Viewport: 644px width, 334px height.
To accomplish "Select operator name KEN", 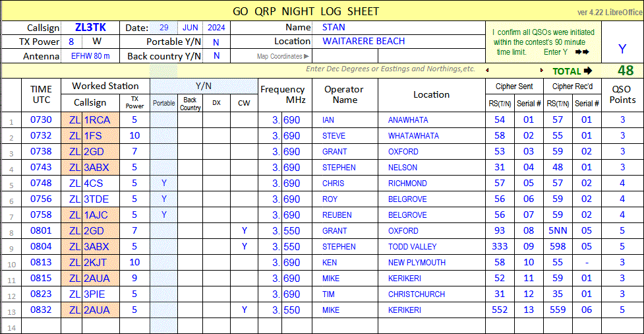I will [x=345, y=263].
